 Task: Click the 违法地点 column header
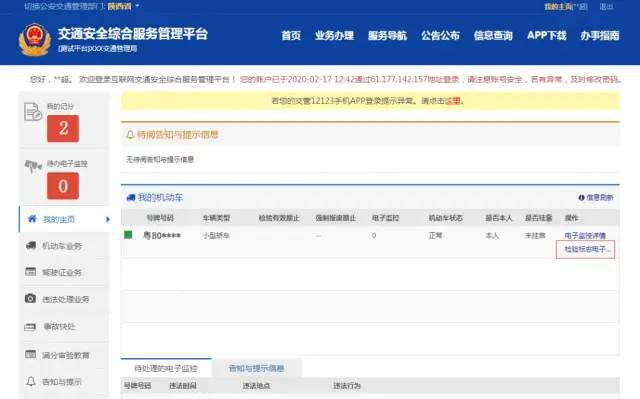pyautogui.click(x=256, y=386)
